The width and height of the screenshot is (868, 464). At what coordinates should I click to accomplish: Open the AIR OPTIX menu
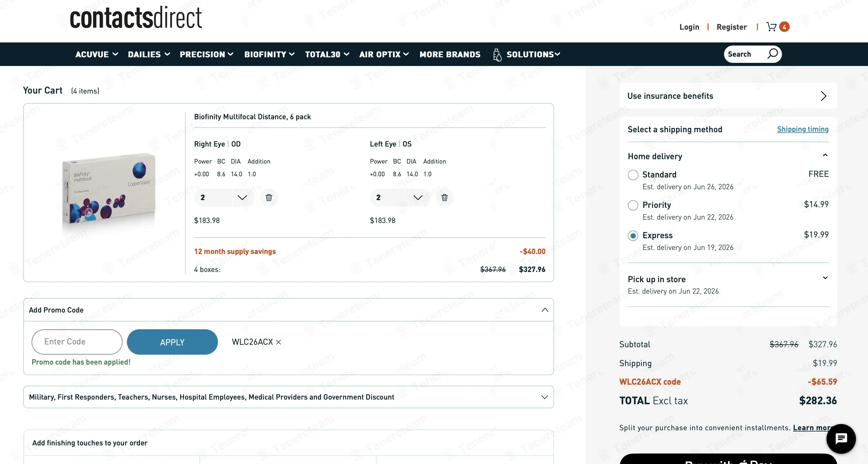click(x=384, y=54)
